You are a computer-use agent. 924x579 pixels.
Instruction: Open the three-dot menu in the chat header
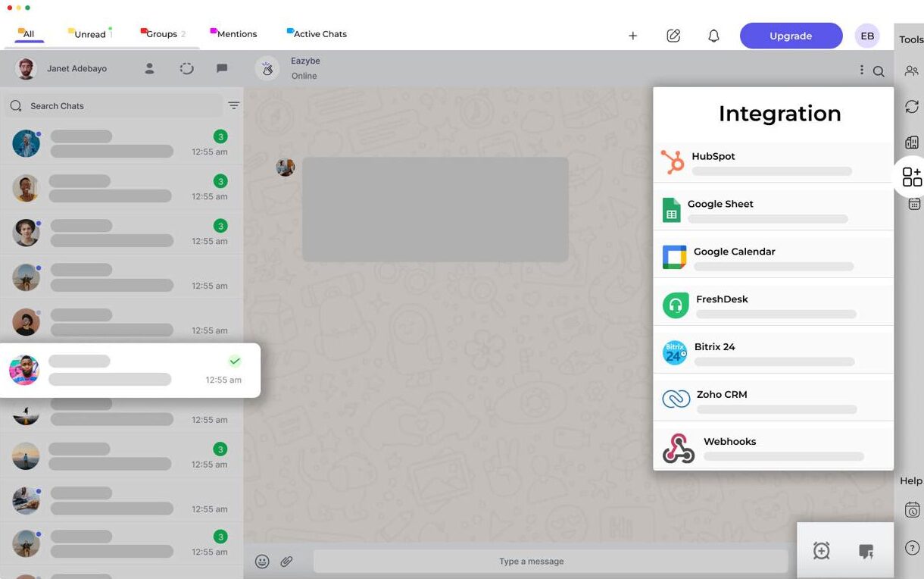click(x=861, y=69)
